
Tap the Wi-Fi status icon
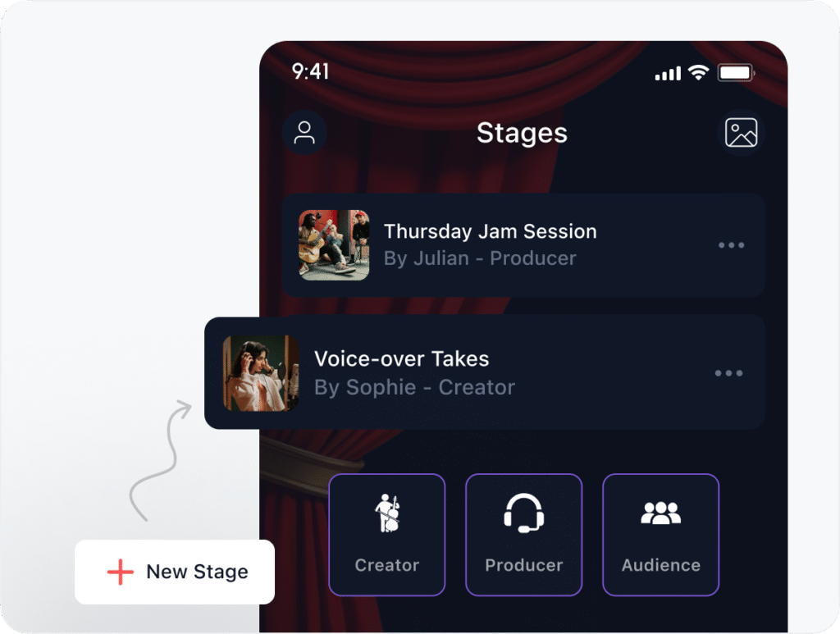click(x=699, y=72)
